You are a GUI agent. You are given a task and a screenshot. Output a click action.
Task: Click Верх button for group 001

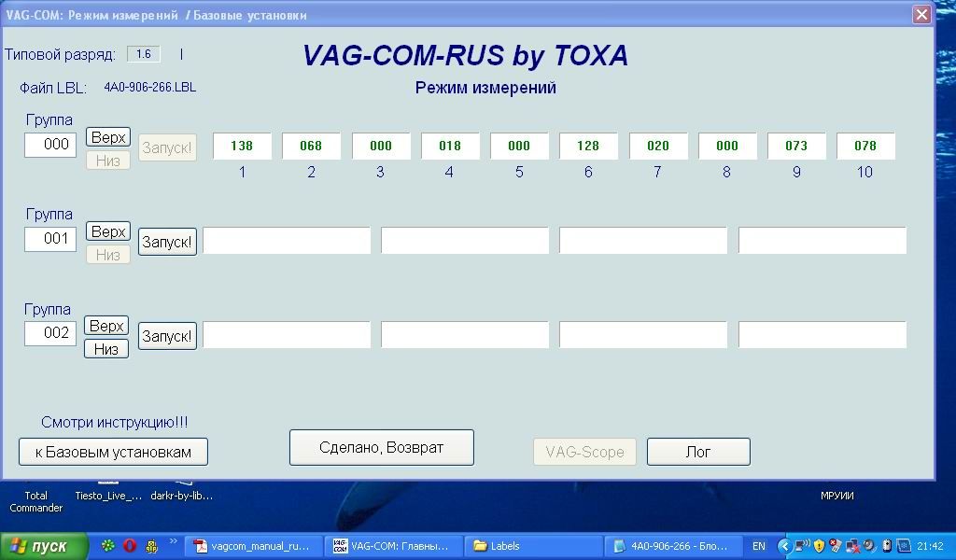(x=108, y=231)
